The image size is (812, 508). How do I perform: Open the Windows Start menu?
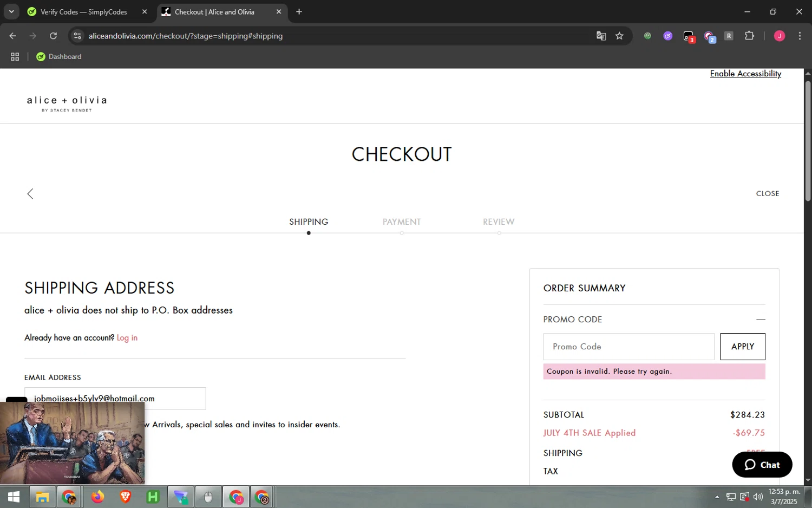pos(13,497)
